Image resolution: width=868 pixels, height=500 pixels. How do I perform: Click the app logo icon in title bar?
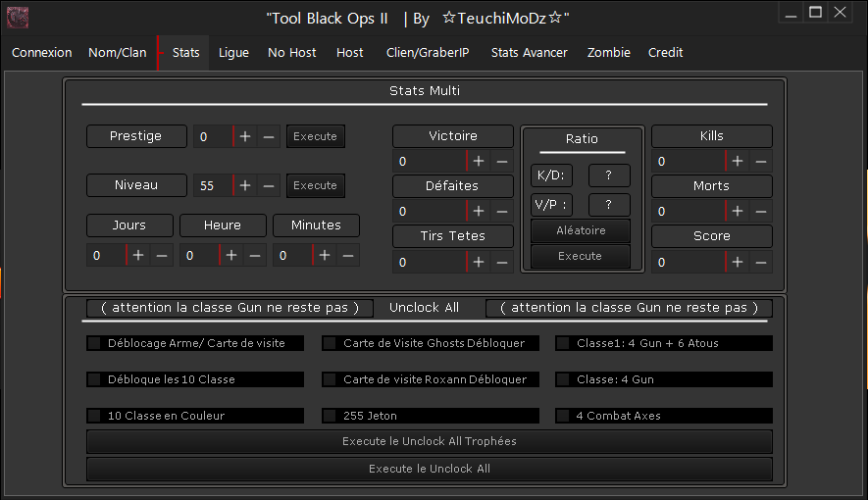(x=17, y=17)
